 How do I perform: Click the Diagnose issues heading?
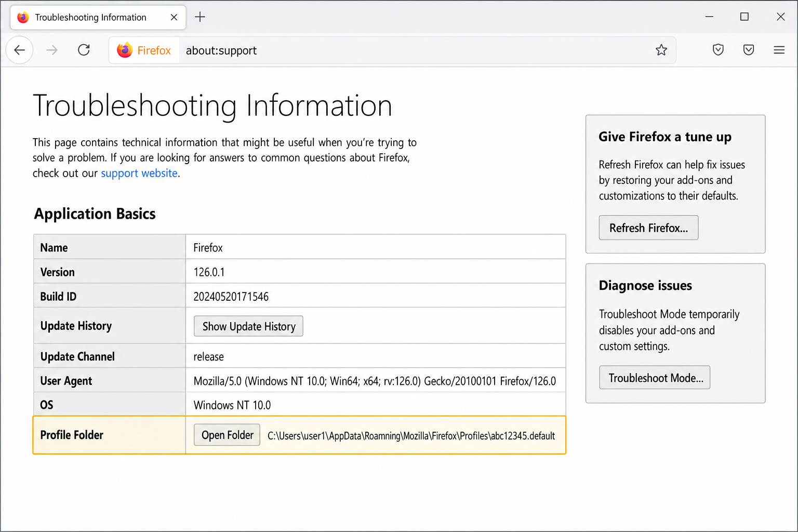[645, 285]
